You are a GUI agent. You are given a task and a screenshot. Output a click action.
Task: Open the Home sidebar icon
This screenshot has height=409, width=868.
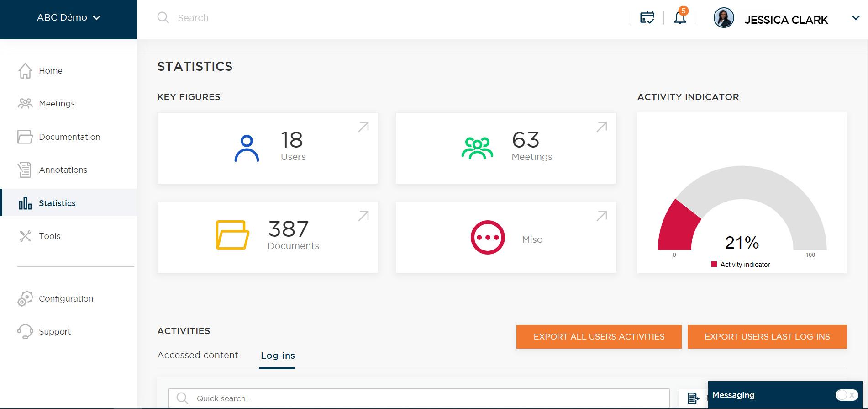[25, 70]
